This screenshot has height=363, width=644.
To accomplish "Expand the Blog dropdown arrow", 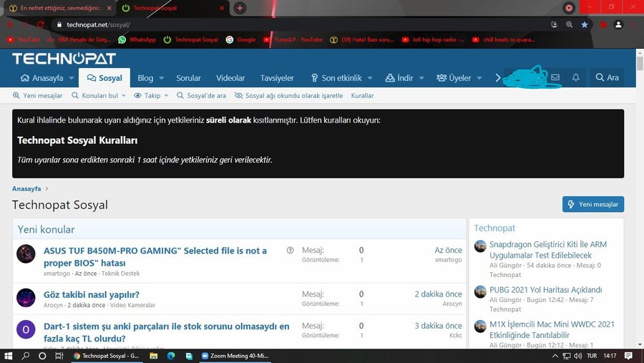I will tap(162, 78).
